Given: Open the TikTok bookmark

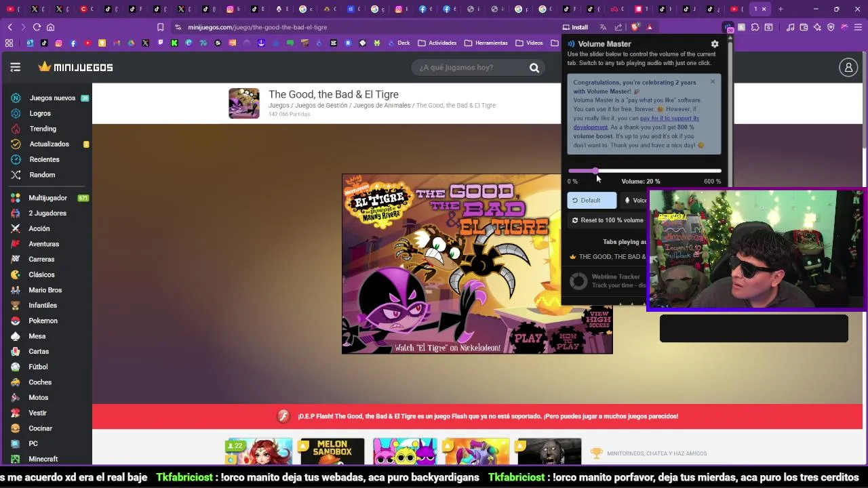Looking at the screenshot, I should (x=44, y=43).
